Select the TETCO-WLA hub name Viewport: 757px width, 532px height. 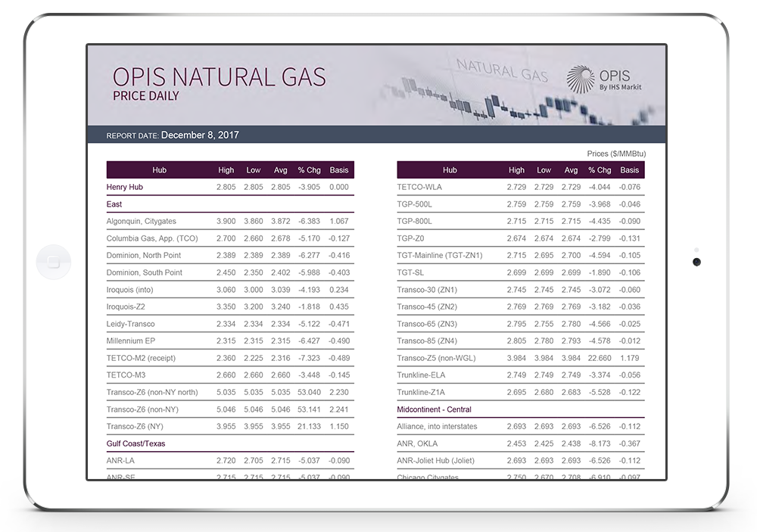[x=419, y=187]
